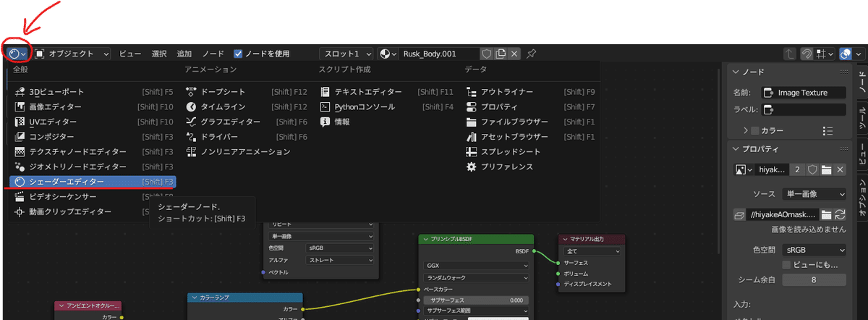Reload the image with the refresh icon
868x320 pixels.
tap(840, 215)
